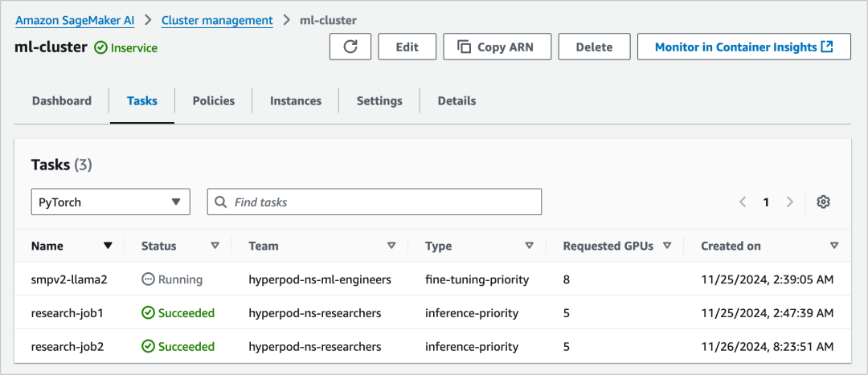
Task: Sort by Status column arrow
Action: (215, 246)
